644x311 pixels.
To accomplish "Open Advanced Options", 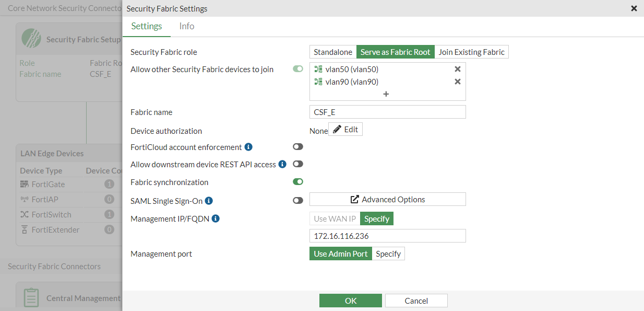I will (387, 199).
